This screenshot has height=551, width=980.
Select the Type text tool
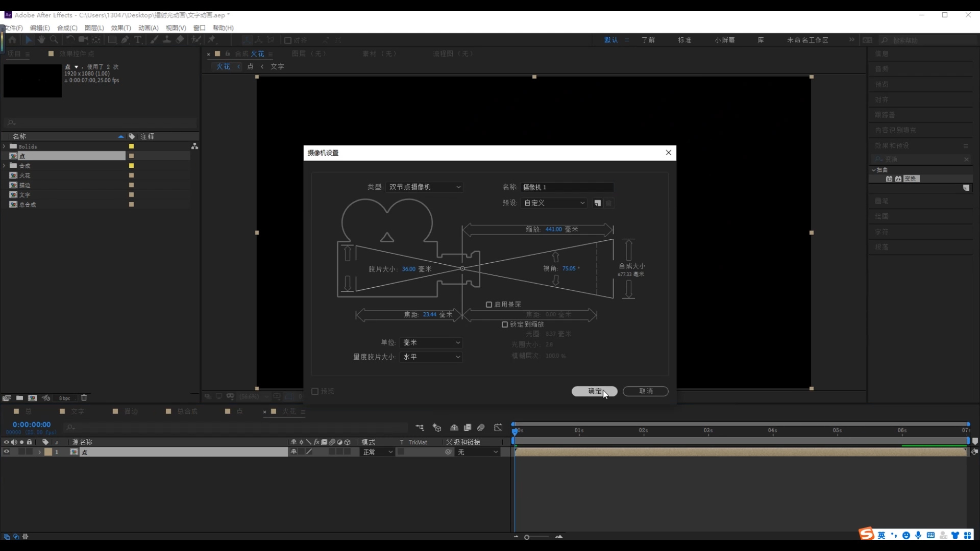click(138, 40)
